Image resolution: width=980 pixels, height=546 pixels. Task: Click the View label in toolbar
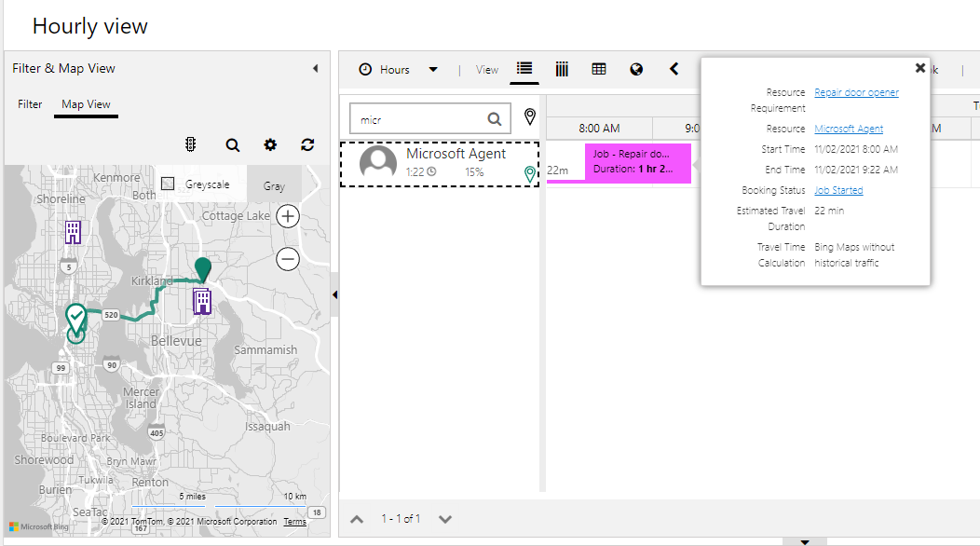click(487, 70)
